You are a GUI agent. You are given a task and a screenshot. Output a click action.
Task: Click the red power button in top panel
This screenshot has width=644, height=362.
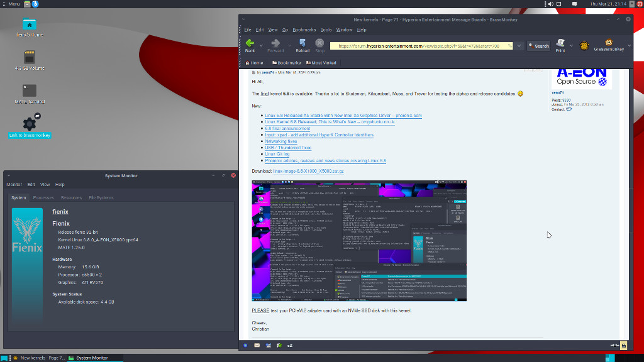click(640, 4)
